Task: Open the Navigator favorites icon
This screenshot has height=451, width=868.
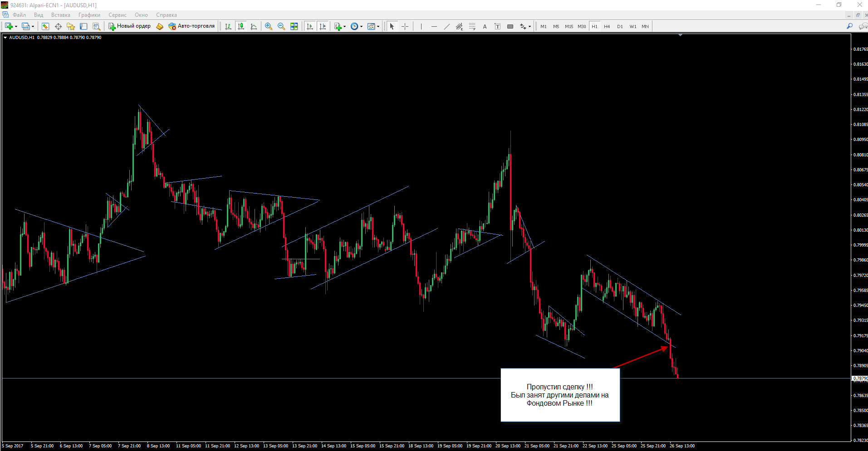Action: pyautogui.click(x=71, y=26)
